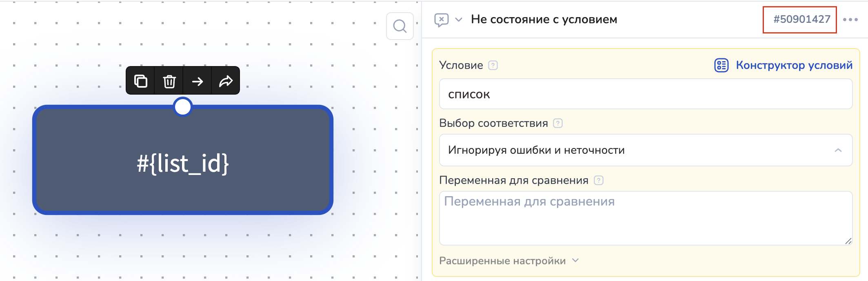Select the #{list_id} node on canvas

183,163
